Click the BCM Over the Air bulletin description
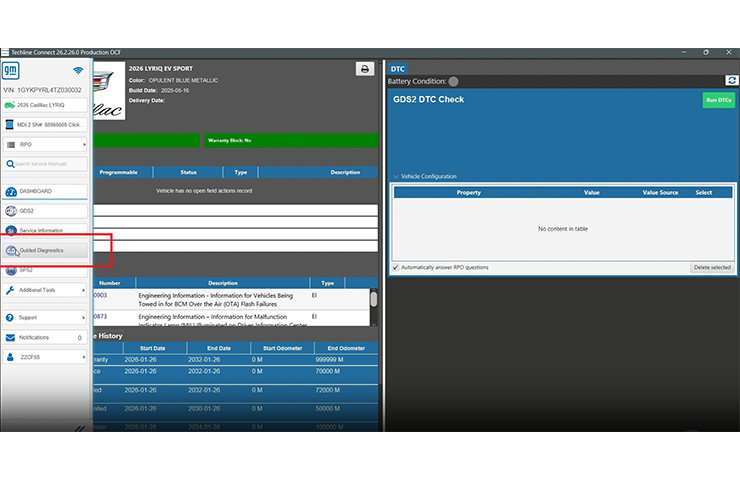Screen dimensions: 740x480 pos(216,300)
